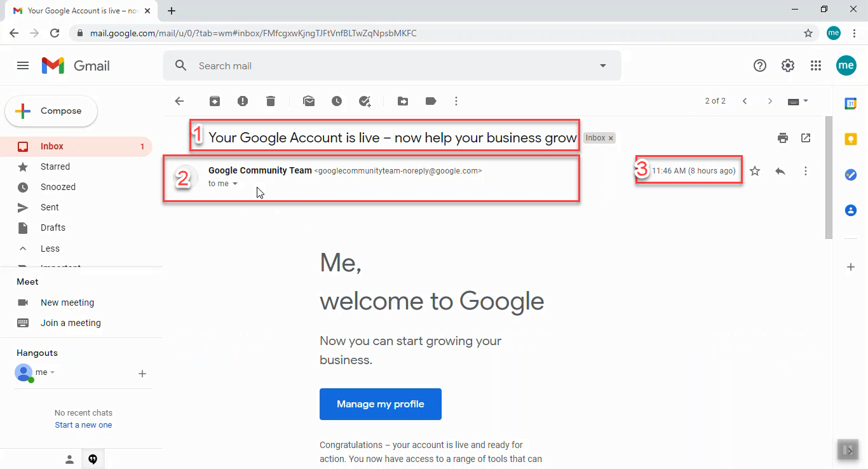Image resolution: width=868 pixels, height=469 pixels.
Task: Mark the email as unread
Action: (x=309, y=101)
